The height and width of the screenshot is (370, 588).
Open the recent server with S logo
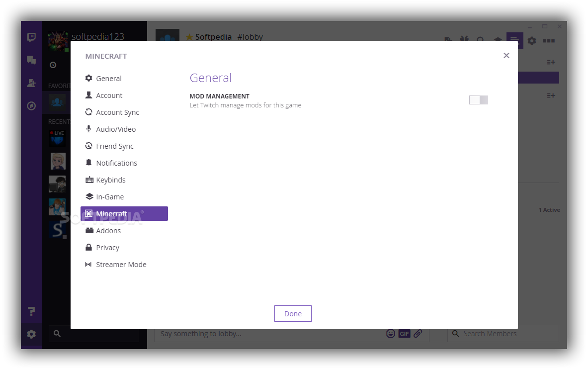pos(57,230)
